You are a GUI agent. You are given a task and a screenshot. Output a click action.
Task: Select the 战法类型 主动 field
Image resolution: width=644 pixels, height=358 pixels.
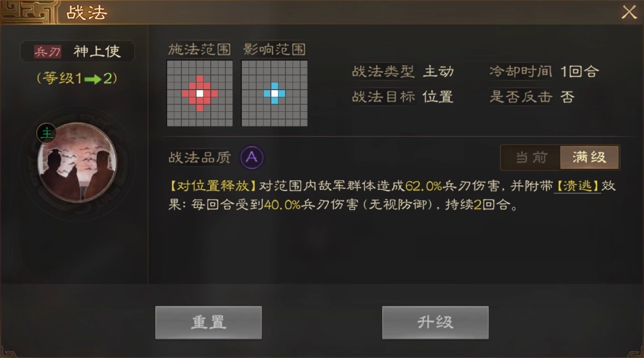[403, 71]
